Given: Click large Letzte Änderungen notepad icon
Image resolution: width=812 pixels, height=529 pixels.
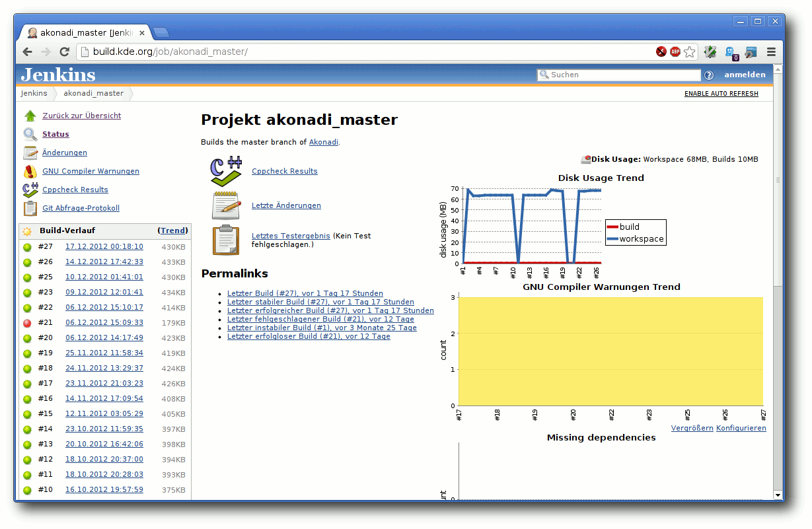Looking at the screenshot, I should 226,205.
